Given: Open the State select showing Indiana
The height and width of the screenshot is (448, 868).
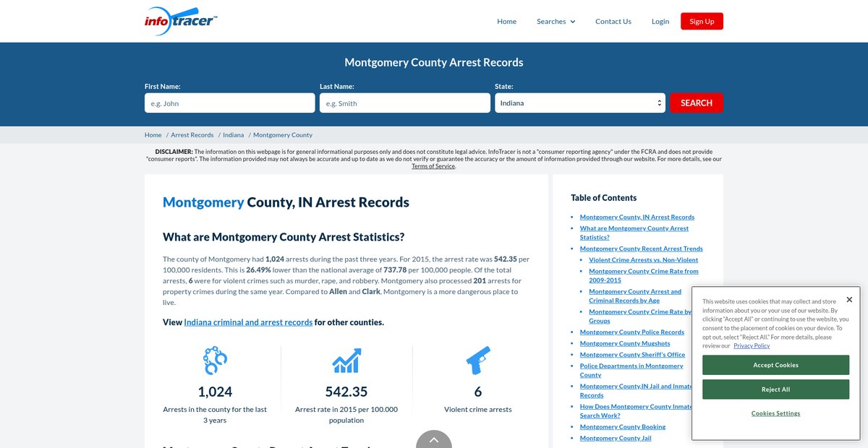Looking at the screenshot, I should click(580, 103).
